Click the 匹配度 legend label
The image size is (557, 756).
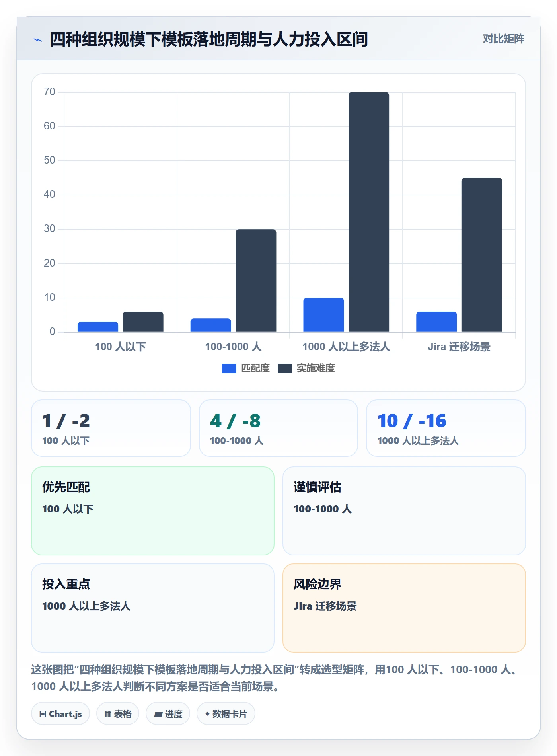click(255, 368)
